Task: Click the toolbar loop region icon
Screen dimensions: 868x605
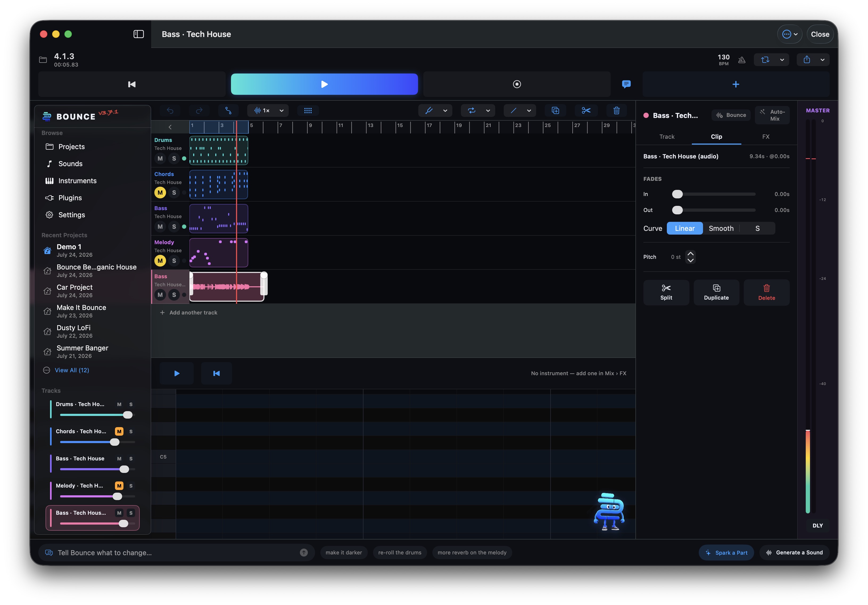Action: pos(472,111)
